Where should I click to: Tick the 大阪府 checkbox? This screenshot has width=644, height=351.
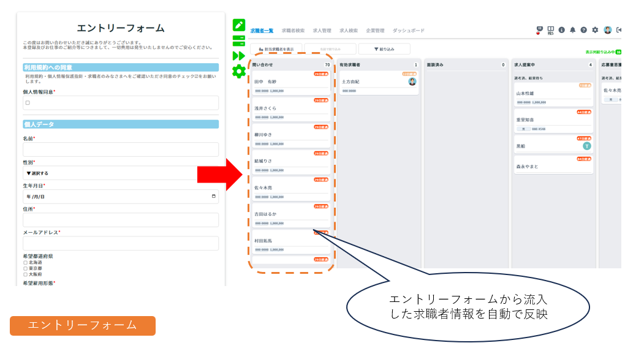26,274
